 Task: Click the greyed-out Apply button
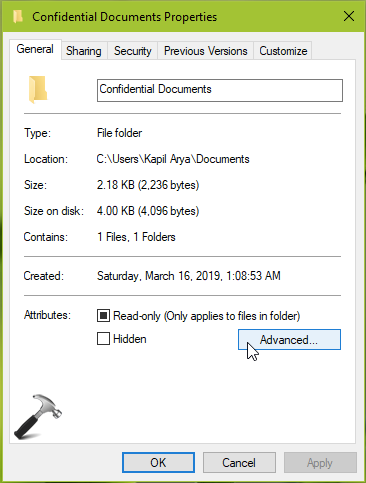(320, 462)
